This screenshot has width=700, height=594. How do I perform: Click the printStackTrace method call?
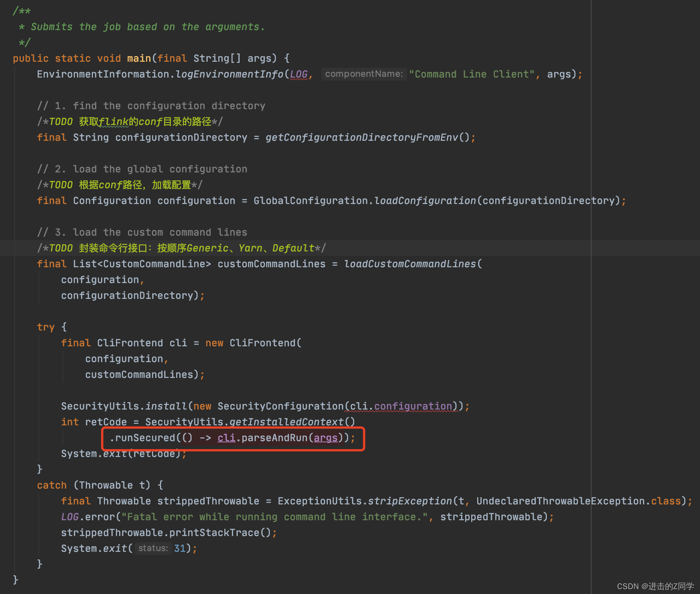click(x=215, y=533)
